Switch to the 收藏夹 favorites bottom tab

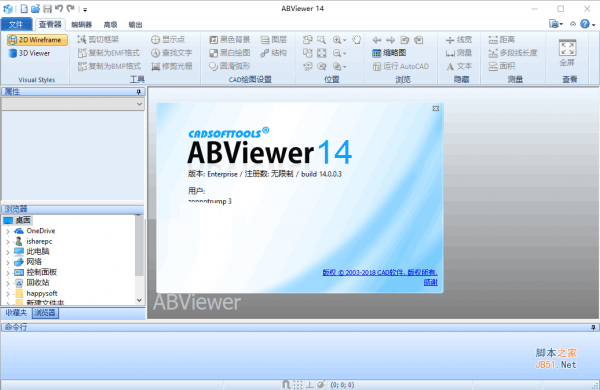(16, 313)
